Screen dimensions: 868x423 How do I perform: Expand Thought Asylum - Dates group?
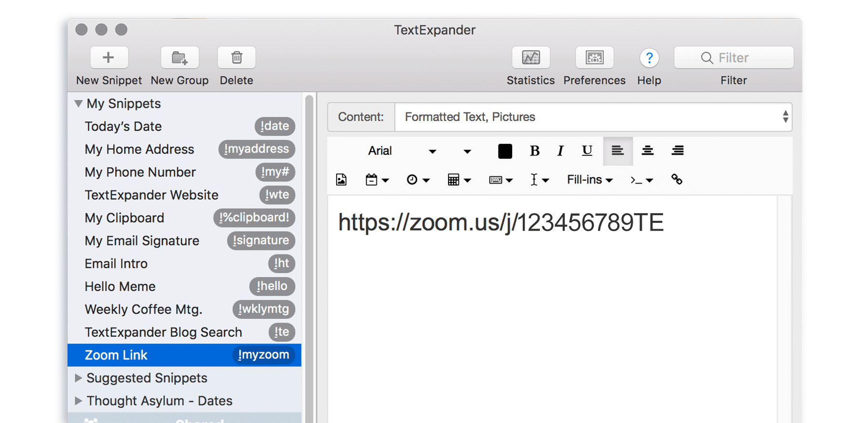(78, 401)
